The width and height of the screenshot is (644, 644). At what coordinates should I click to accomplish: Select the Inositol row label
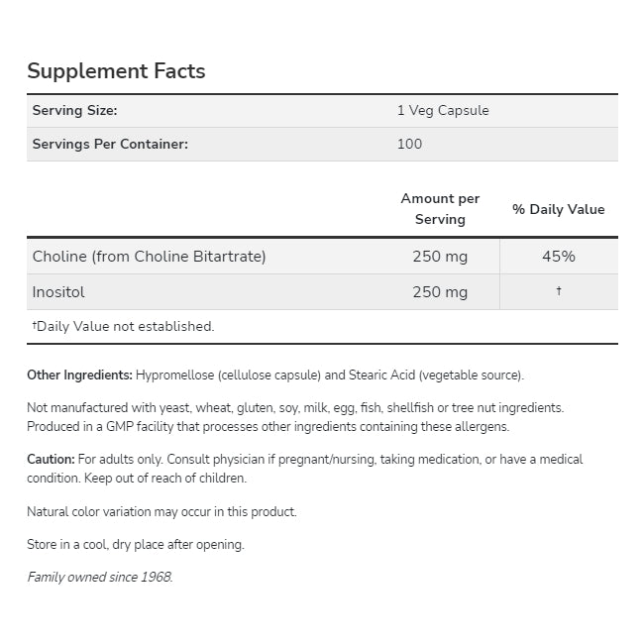pos(59,292)
